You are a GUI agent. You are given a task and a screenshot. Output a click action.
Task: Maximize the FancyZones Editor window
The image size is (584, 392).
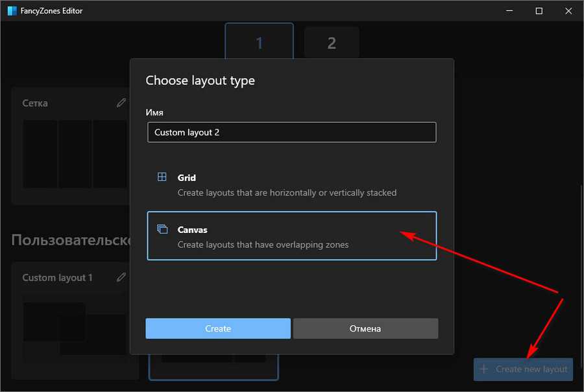point(539,11)
